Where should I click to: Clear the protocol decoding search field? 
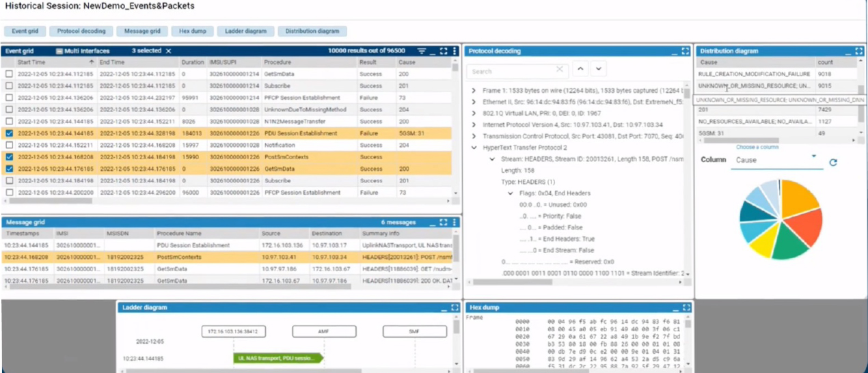pos(560,70)
